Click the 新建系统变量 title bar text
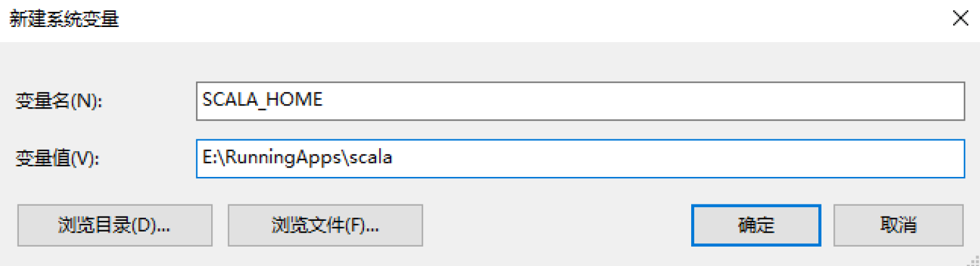Image resolution: width=980 pixels, height=266 pixels. click(65, 19)
